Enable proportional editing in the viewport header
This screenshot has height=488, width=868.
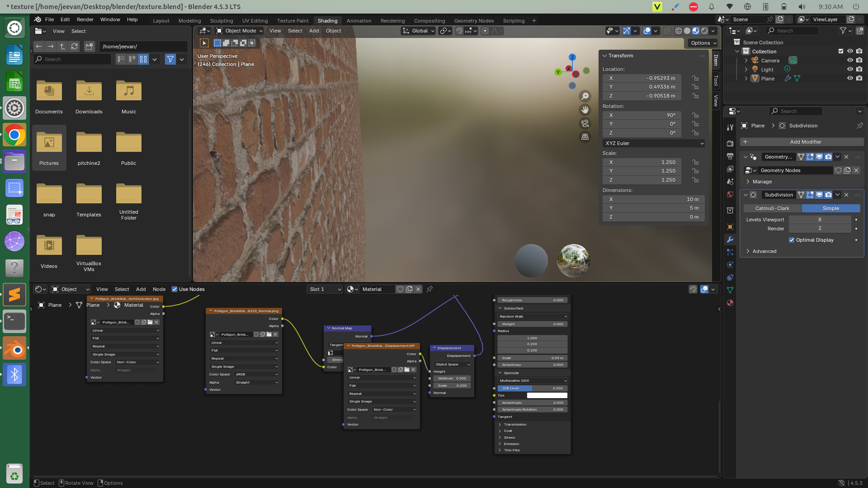click(485, 31)
